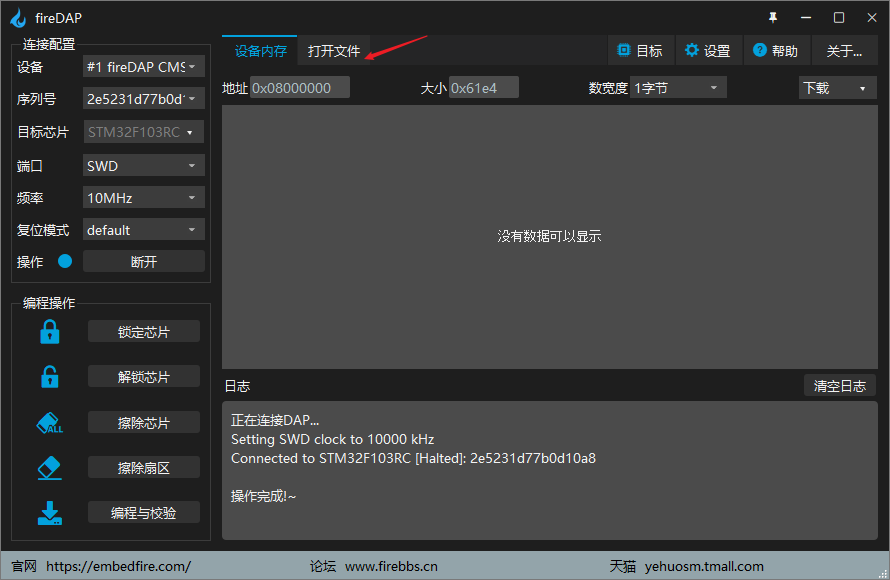Viewport: 890px width, 580px height.
Task: Open the 设置 settings menu
Action: pyautogui.click(x=708, y=51)
